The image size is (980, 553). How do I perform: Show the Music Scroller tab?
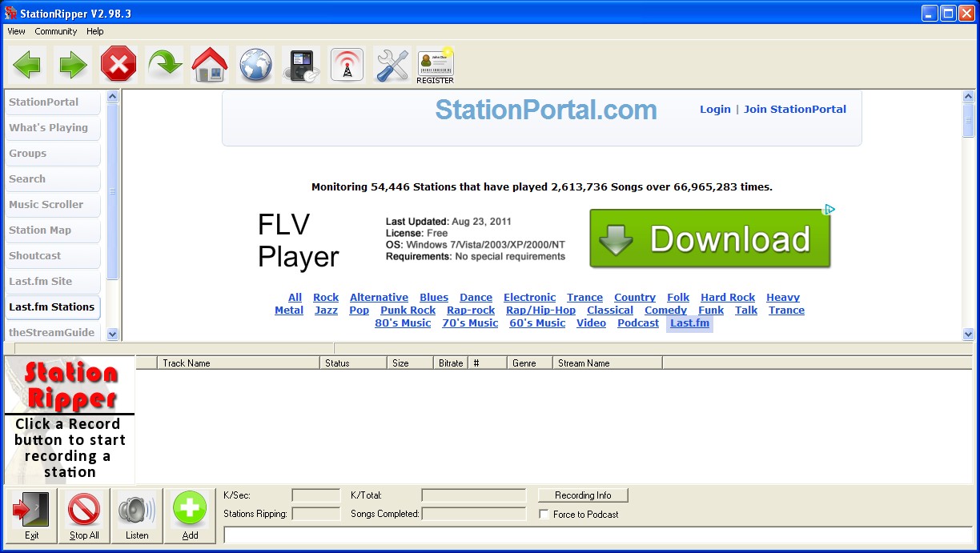tap(53, 205)
